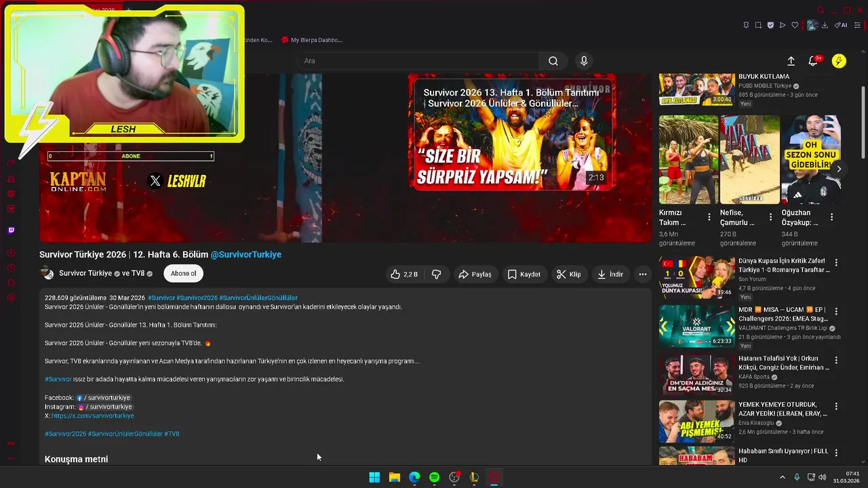Screen dimensions: 868x488
Task: Switch to My Blerpa Dashboard tab
Action: click(x=311, y=40)
